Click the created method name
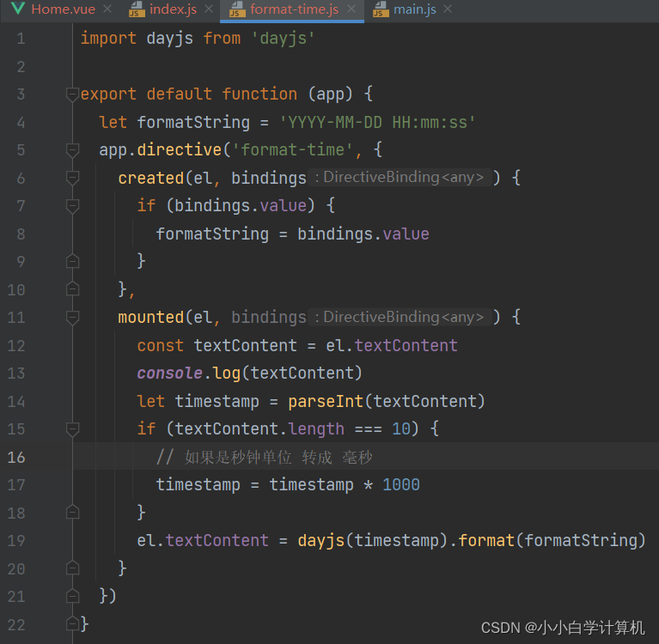 (151, 178)
